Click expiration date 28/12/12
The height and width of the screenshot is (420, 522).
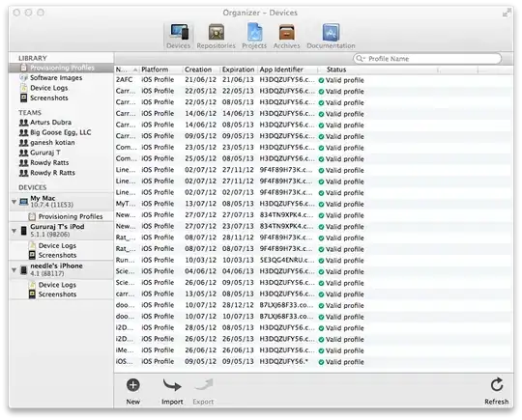(x=238, y=305)
